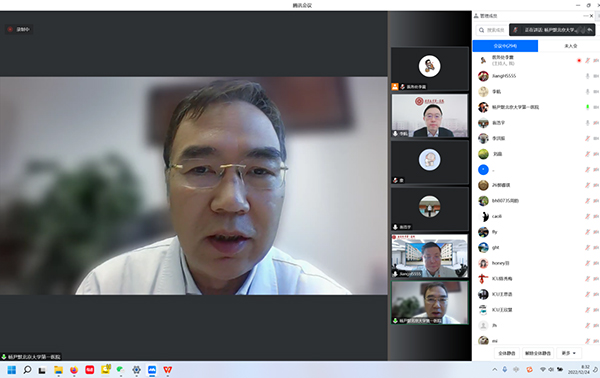
Task: Click the red recording indicator in the video corner
Action: click(x=10, y=29)
